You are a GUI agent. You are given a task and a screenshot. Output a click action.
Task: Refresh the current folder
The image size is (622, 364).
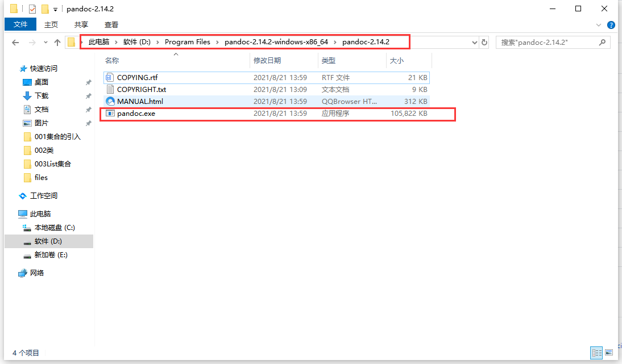[x=484, y=43]
